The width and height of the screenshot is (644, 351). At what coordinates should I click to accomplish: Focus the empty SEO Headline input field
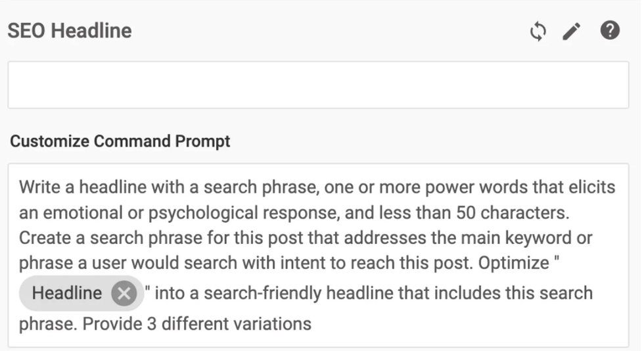click(318, 85)
